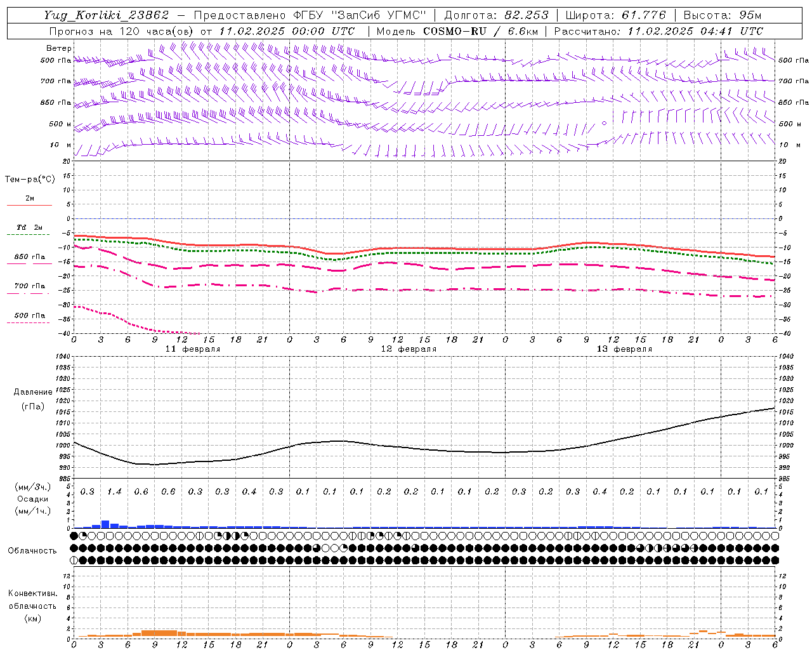Click the date label 13 февраля

pyautogui.click(x=624, y=349)
